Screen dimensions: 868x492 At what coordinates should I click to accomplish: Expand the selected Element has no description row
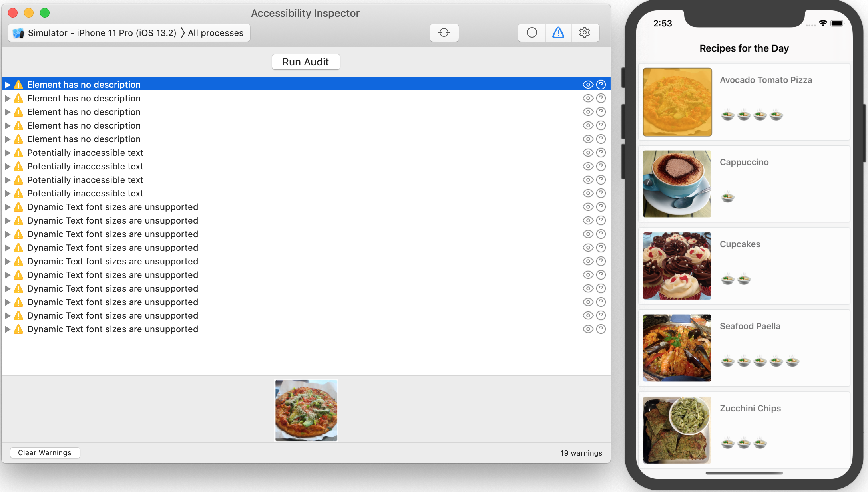(7, 85)
